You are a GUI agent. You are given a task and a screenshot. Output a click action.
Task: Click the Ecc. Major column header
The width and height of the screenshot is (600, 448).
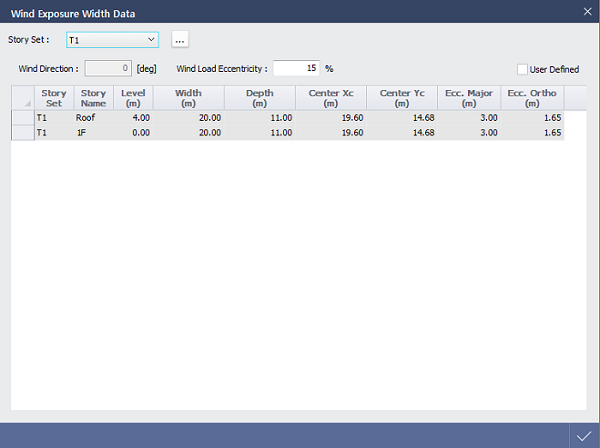pos(469,98)
